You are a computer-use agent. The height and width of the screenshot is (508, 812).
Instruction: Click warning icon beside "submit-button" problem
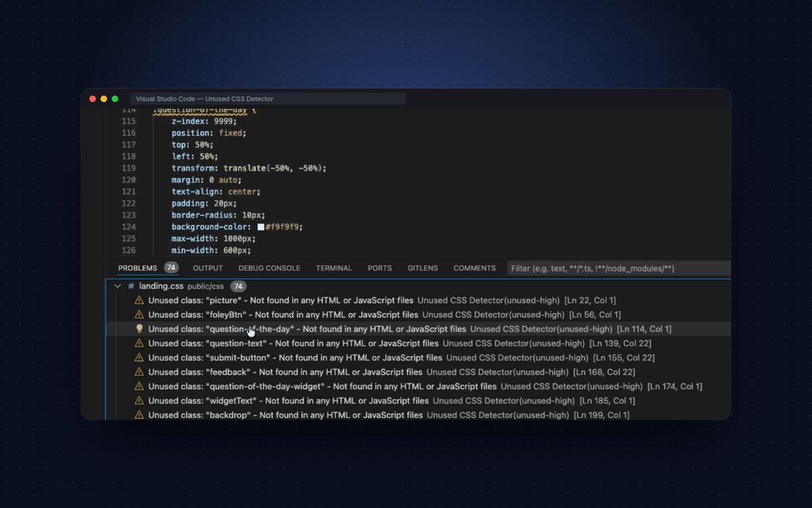(139, 358)
